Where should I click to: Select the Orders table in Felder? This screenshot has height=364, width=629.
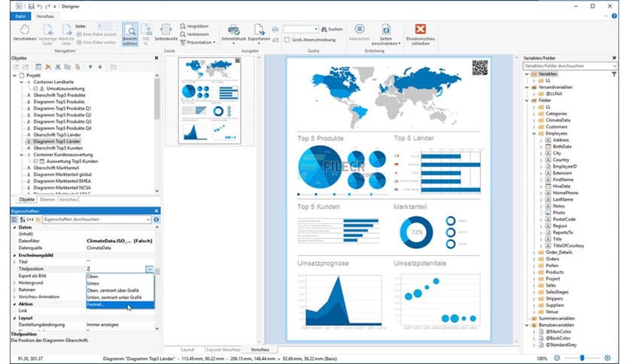tap(552, 259)
